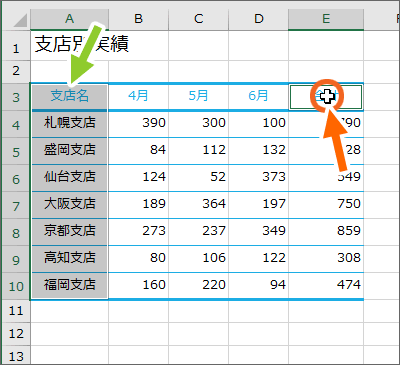Click the cell containing 112

tap(199, 151)
